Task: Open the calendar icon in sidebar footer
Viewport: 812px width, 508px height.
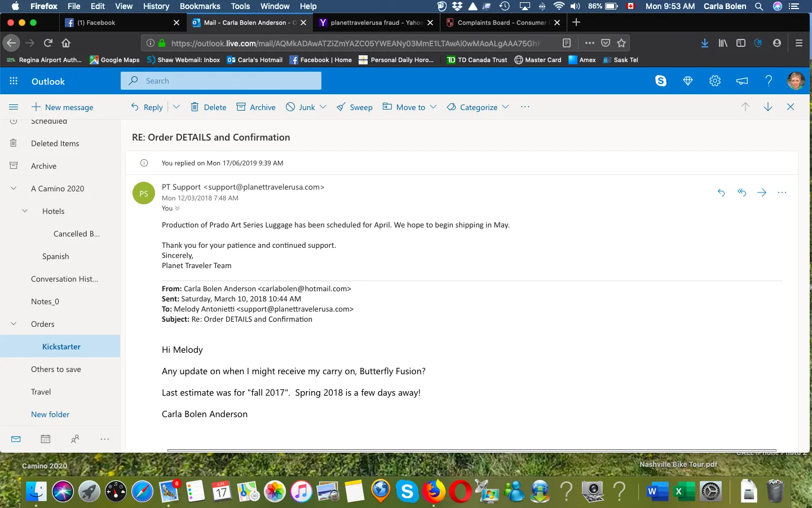Action: [46, 439]
